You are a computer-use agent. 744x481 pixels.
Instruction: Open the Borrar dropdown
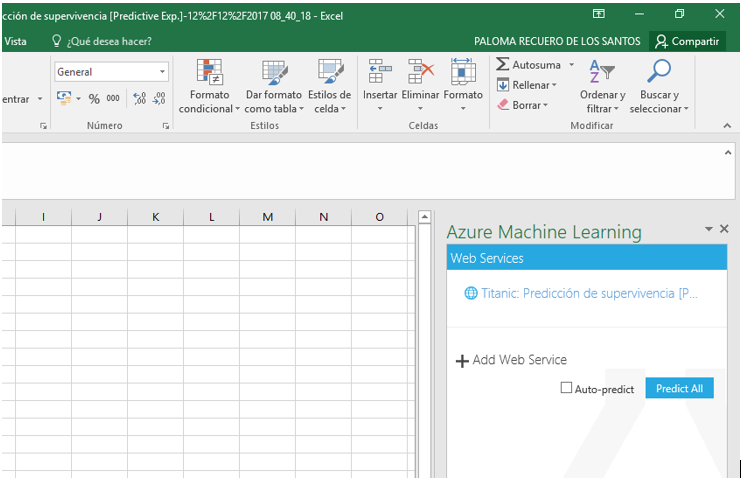[546, 105]
